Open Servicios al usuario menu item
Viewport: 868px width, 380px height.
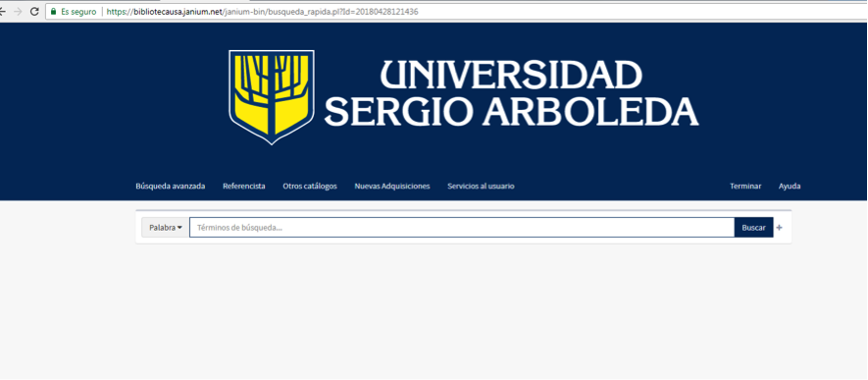[481, 187]
